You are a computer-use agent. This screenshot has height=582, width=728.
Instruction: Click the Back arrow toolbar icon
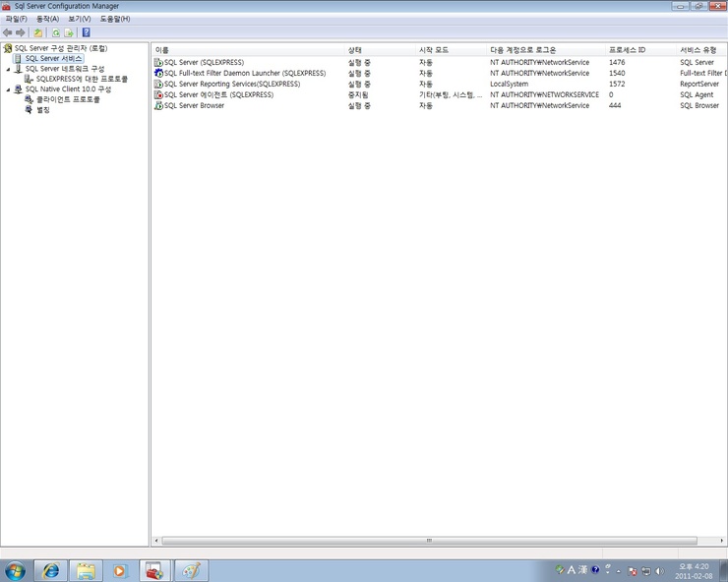8,32
